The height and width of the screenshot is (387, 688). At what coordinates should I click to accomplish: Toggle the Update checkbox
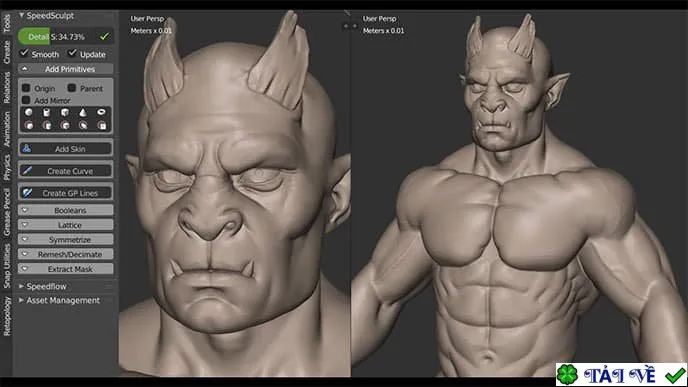[x=72, y=53]
